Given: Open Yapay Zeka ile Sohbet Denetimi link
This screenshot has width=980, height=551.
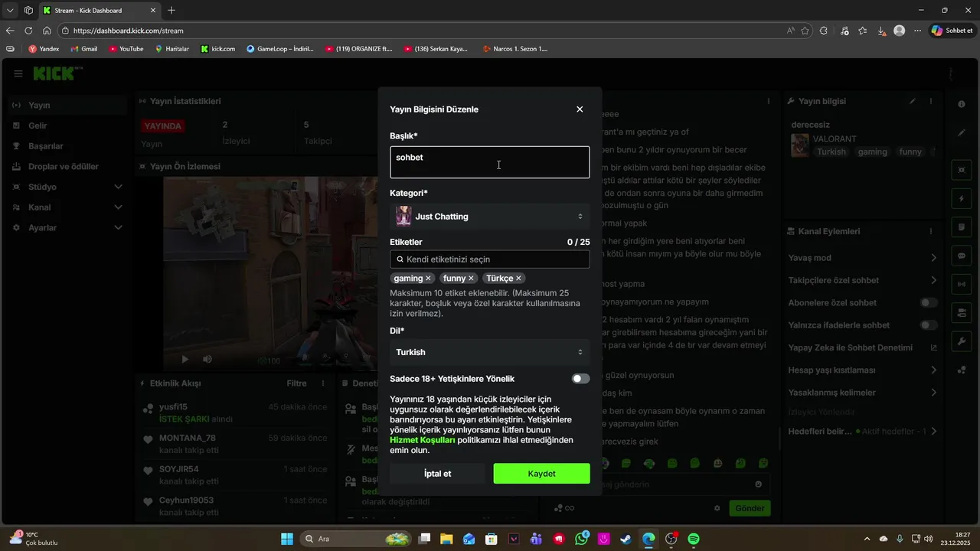Looking at the screenshot, I should pyautogui.click(x=862, y=347).
